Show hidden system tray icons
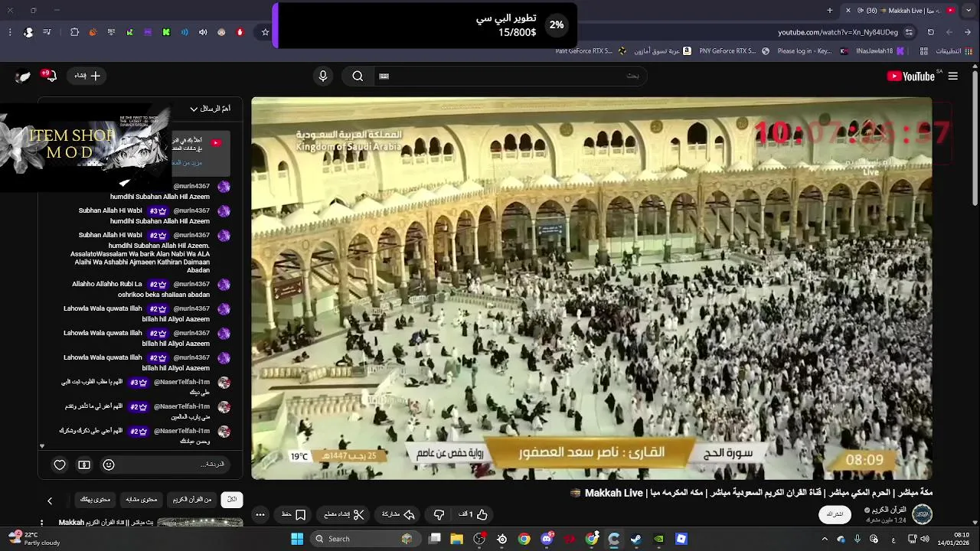Image resolution: width=980 pixels, height=551 pixels. (x=825, y=539)
